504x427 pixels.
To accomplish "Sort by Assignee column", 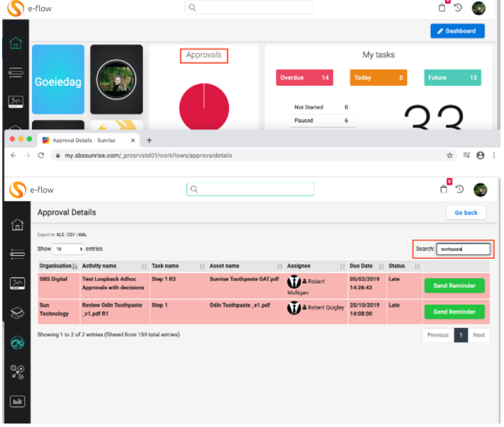I will [316, 266].
